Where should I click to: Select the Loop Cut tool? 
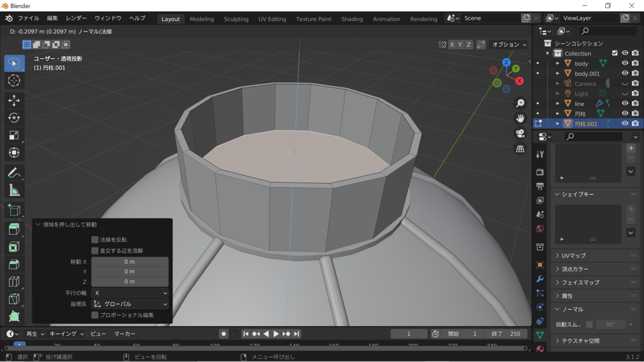(14, 282)
